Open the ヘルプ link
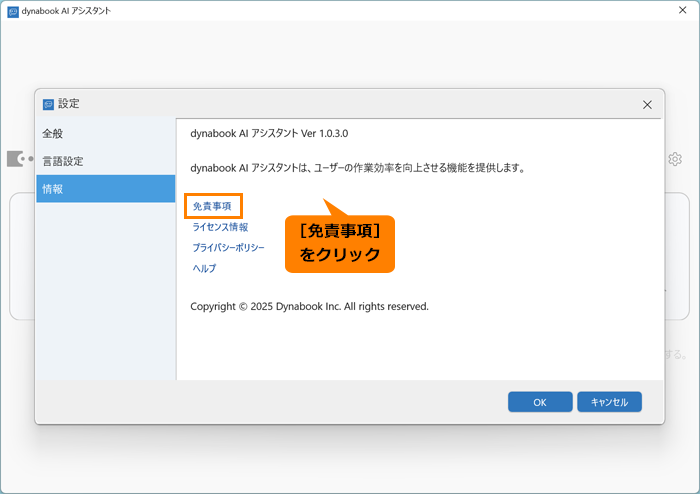This screenshot has width=700, height=494. pyautogui.click(x=204, y=268)
